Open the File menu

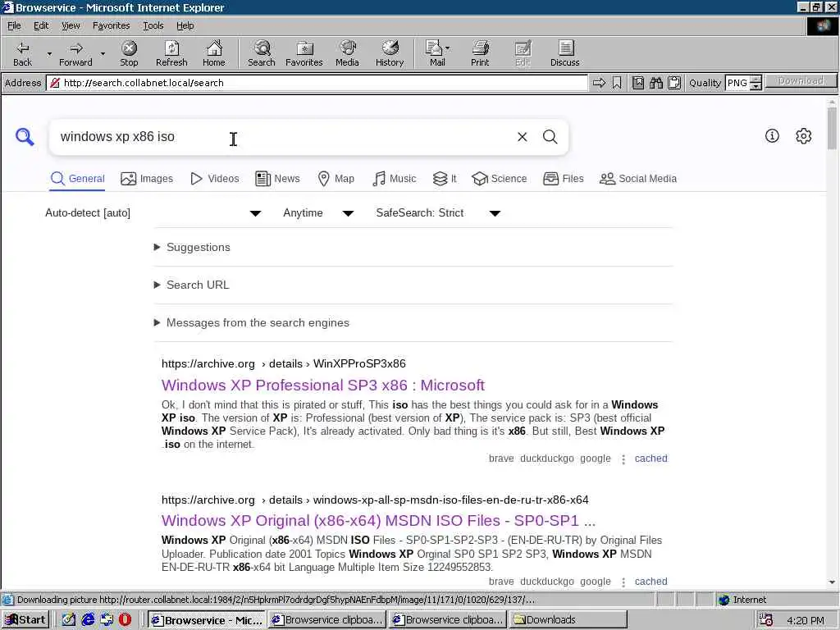[14, 25]
